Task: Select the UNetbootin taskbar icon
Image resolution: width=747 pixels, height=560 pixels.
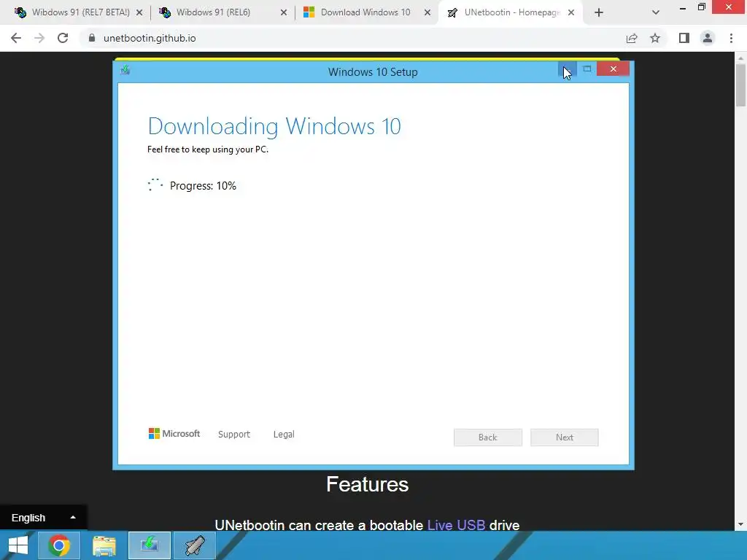Action: 195,545
